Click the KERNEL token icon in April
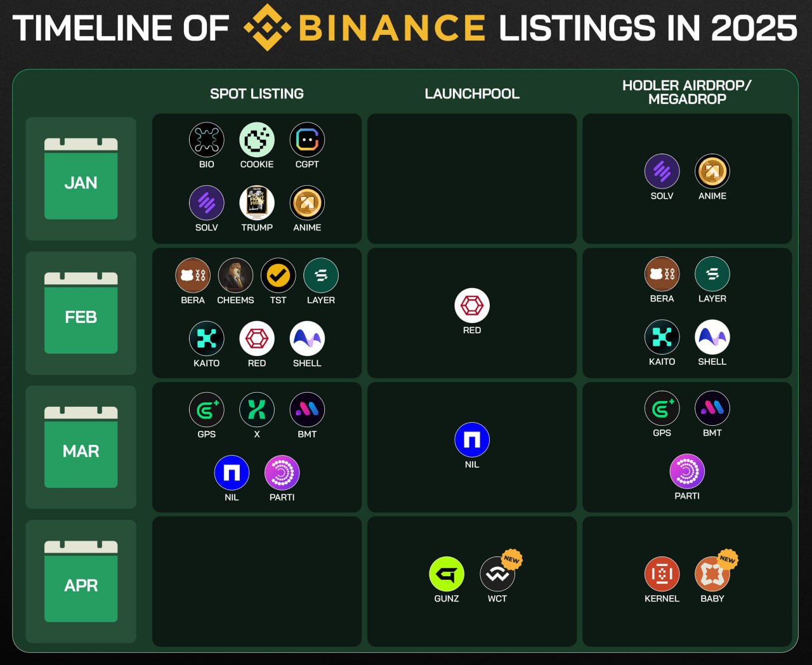This screenshot has height=665, width=812. click(x=662, y=574)
